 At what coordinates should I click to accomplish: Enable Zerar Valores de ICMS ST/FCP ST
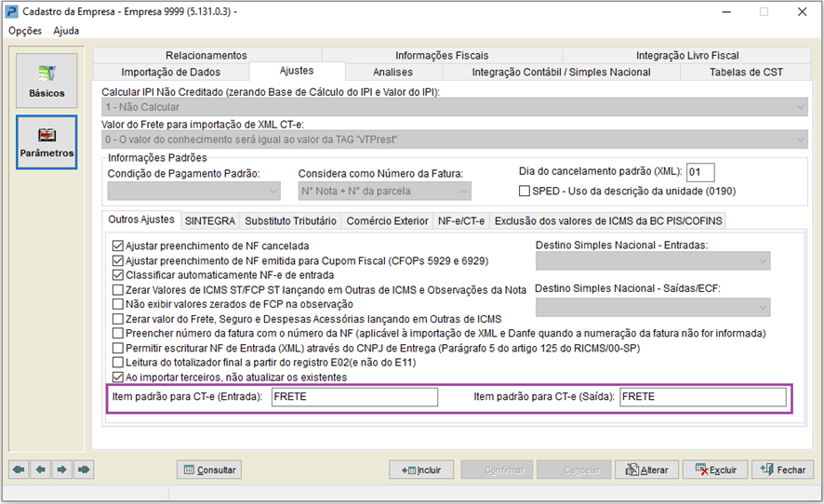point(118,289)
